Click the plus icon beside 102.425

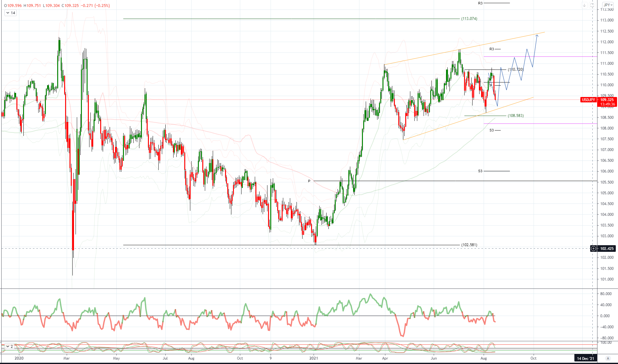593,249
